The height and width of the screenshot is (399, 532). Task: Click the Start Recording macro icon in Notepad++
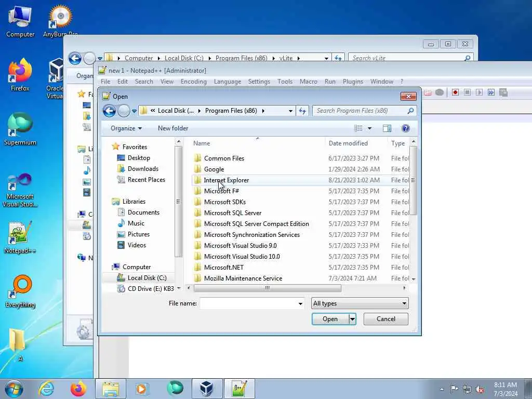coord(455,92)
